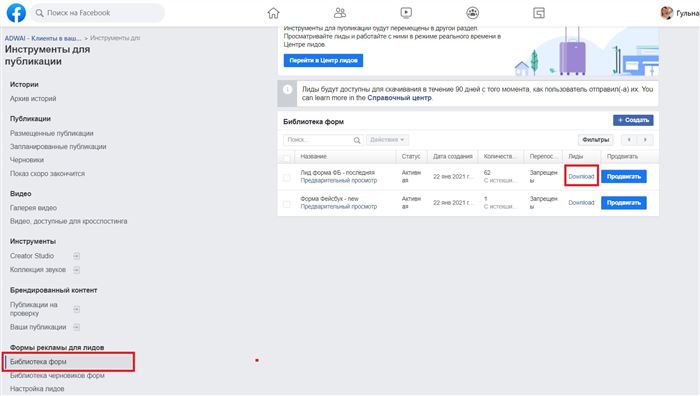The width and height of the screenshot is (700, 396).
Task: Check the box for Форма Фейсбук - new
Action: (x=287, y=204)
